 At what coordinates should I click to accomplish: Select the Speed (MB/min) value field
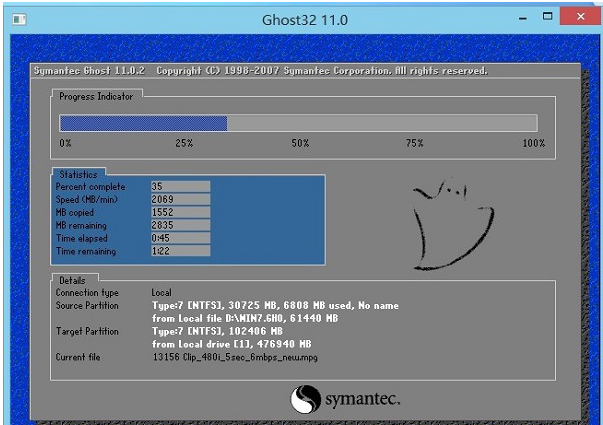click(180, 200)
